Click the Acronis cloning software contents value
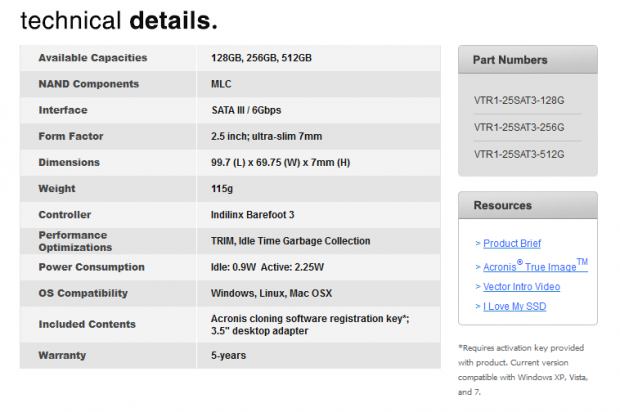620x412 pixels. click(310, 325)
